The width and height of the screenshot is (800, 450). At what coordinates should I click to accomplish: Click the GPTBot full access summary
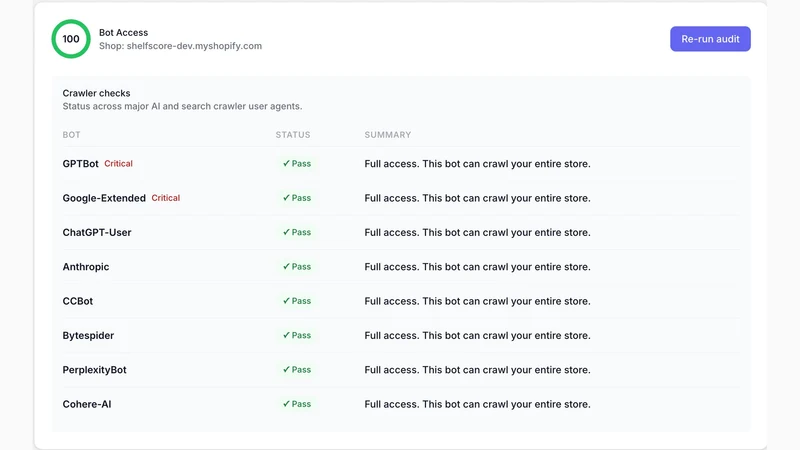(x=478, y=164)
